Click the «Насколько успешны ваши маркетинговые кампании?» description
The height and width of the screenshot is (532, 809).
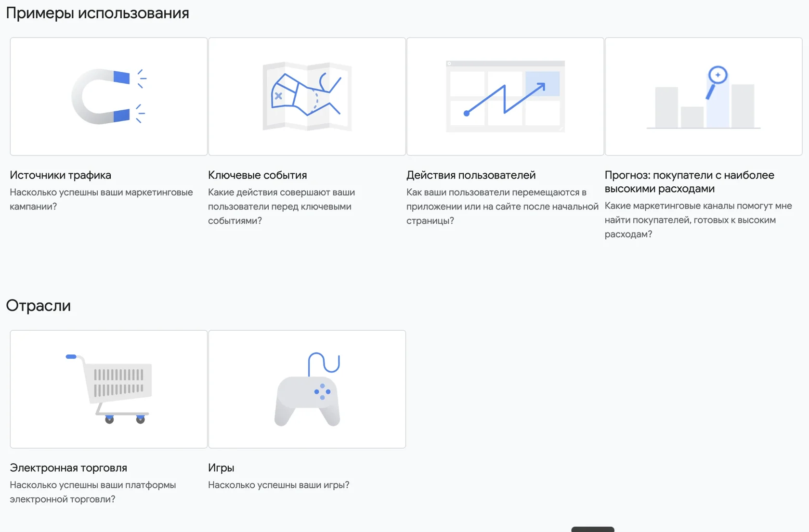(101, 199)
